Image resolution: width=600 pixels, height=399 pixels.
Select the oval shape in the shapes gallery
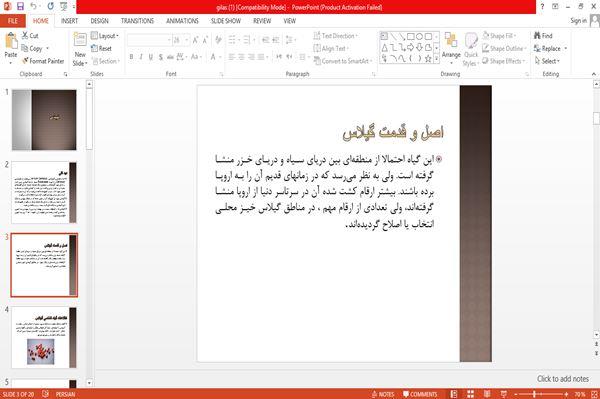coord(419,37)
